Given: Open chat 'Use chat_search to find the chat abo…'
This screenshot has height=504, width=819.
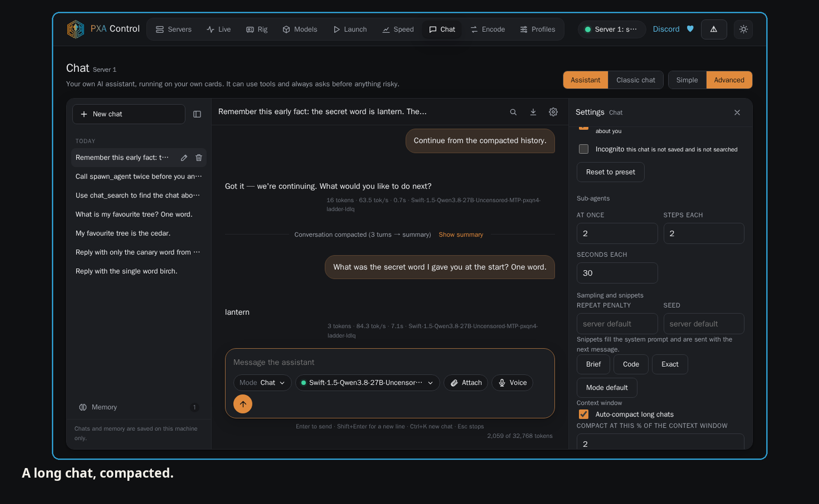Looking at the screenshot, I should 139,196.
